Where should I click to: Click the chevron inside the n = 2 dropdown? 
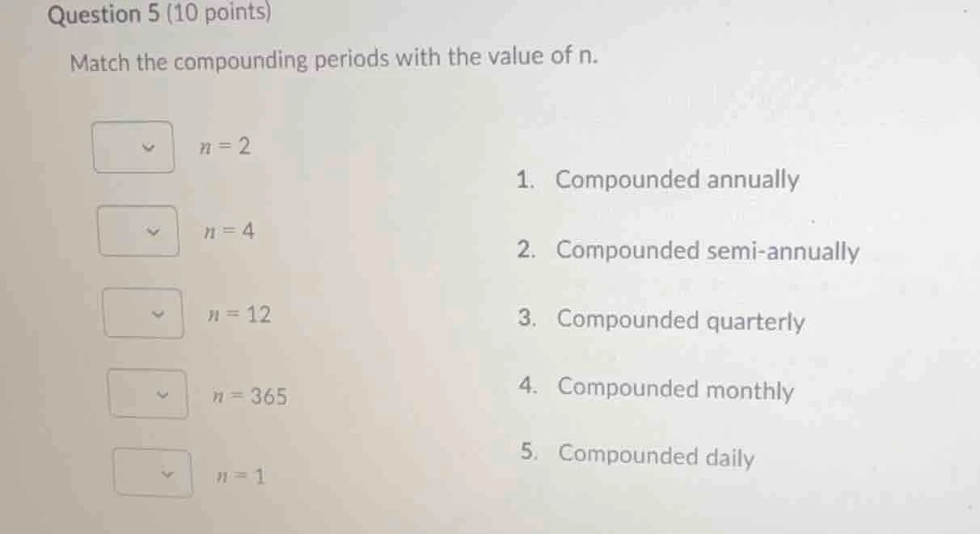coord(148,147)
